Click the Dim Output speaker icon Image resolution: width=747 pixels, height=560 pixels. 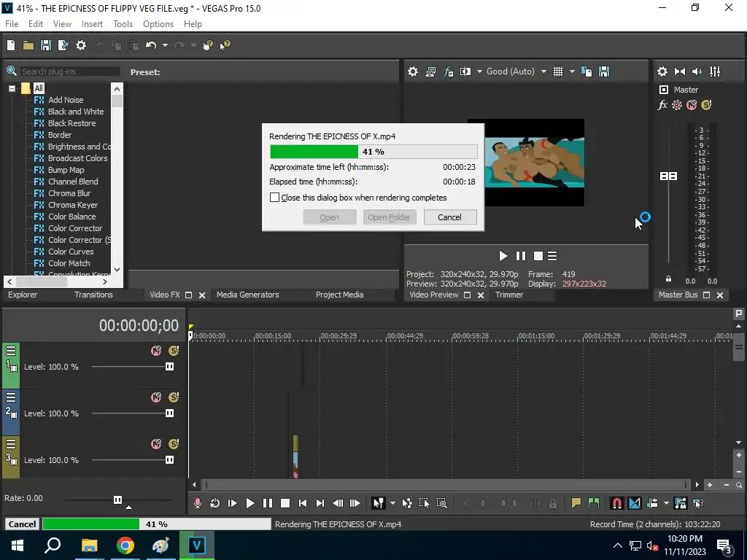(x=697, y=71)
